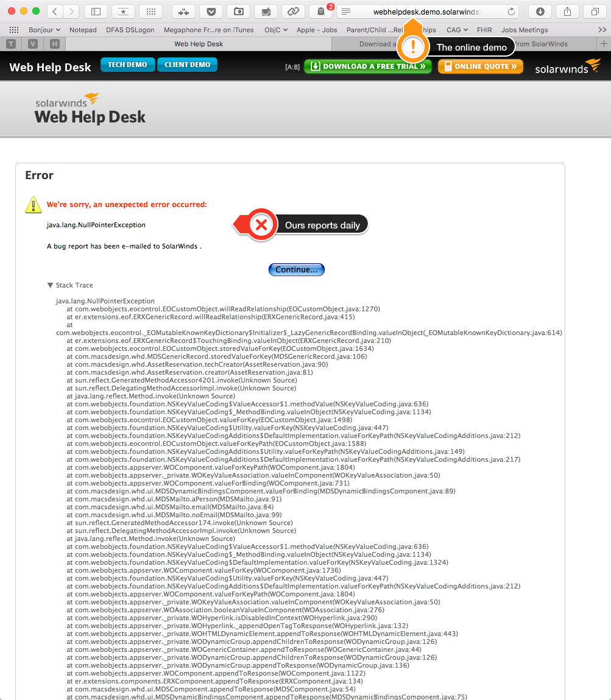The height and width of the screenshot is (700, 611).
Task: Expand the ObjC bookmarks folder
Action: tap(276, 30)
